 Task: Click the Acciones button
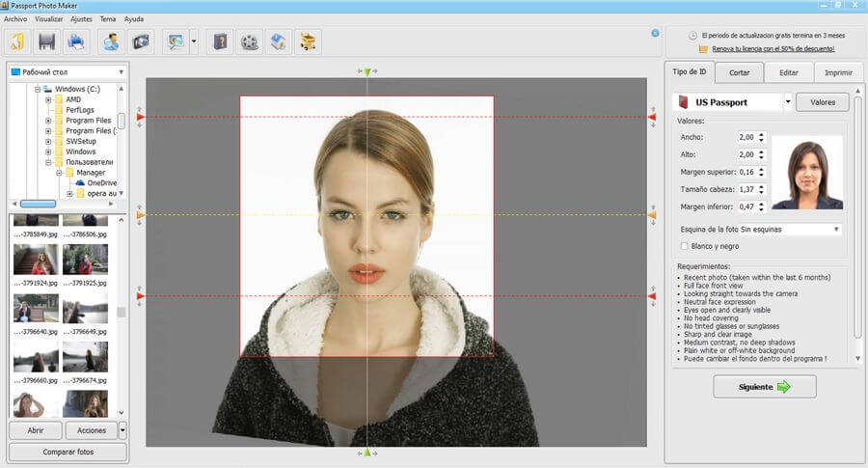pos(92,430)
